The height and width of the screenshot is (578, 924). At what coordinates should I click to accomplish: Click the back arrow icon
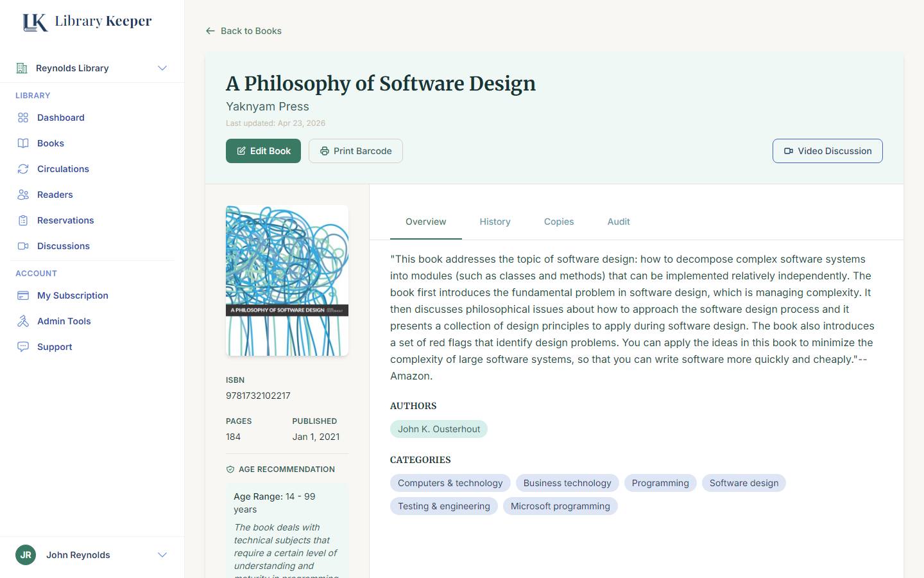click(x=210, y=31)
